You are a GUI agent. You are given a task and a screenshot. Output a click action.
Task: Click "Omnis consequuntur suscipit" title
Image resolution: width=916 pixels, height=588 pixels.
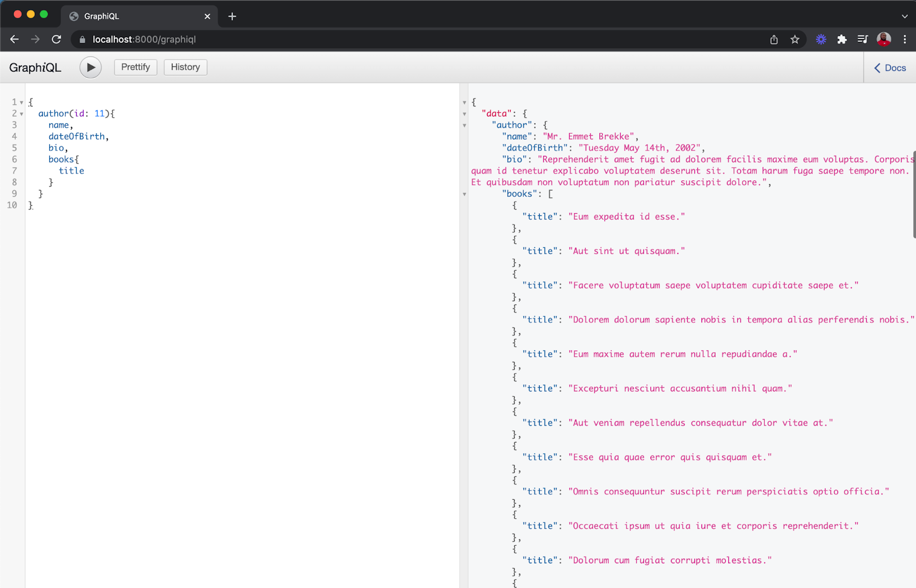(x=729, y=491)
